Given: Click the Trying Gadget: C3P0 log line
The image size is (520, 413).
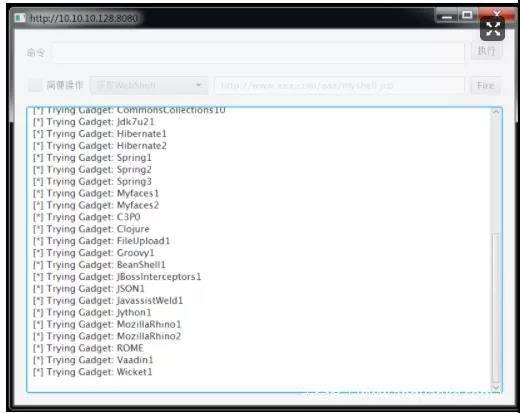Looking at the screenshot, I should pyautogui.click(x=87, y=217).
